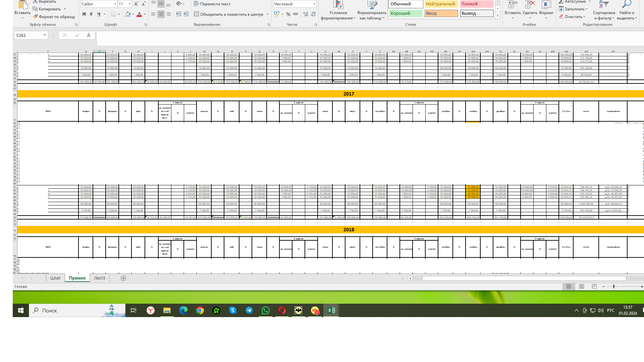Click the increase font size icon
This screenshot has height=362, width=644.
(136, 4)
